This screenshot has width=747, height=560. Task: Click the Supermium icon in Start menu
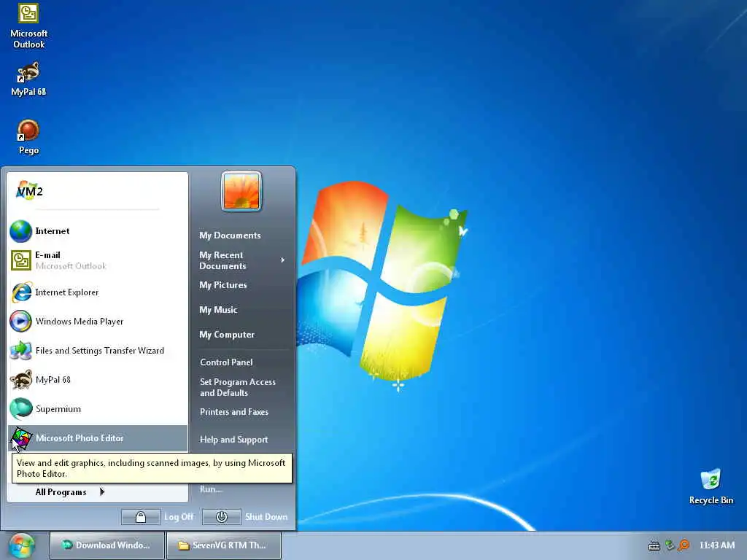tap(21, 409)
